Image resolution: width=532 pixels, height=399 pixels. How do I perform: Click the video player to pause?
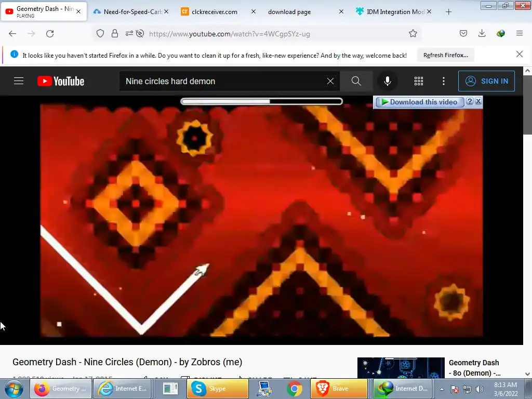point(261,220)
